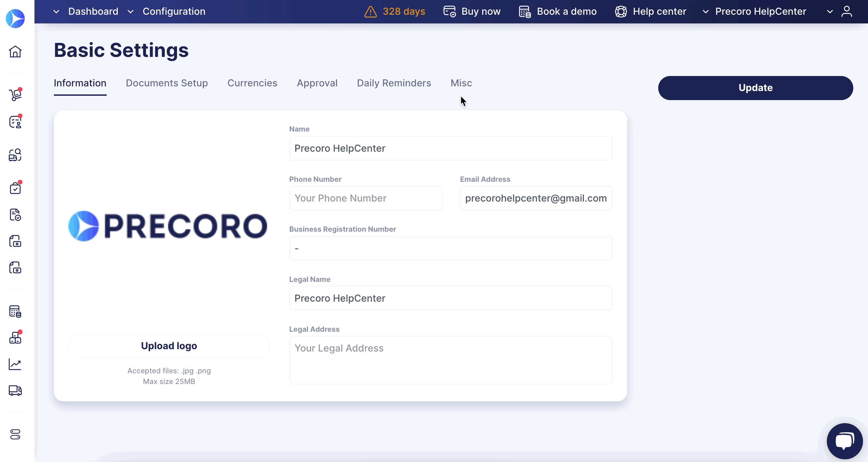This screenshot has width=868, height=462.
Task: Open the Configuration breadcrumb link
Action: pyautogui.click(x=174, y=11)
